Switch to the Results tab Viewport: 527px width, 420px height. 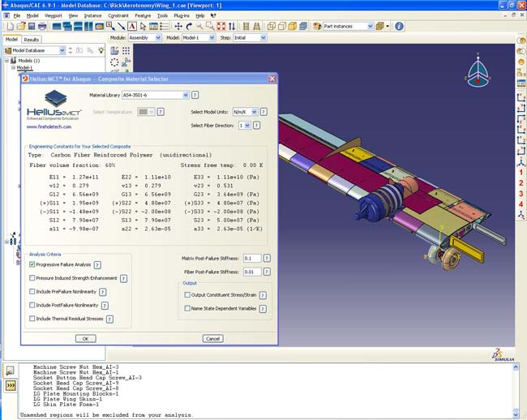point(32,40)
